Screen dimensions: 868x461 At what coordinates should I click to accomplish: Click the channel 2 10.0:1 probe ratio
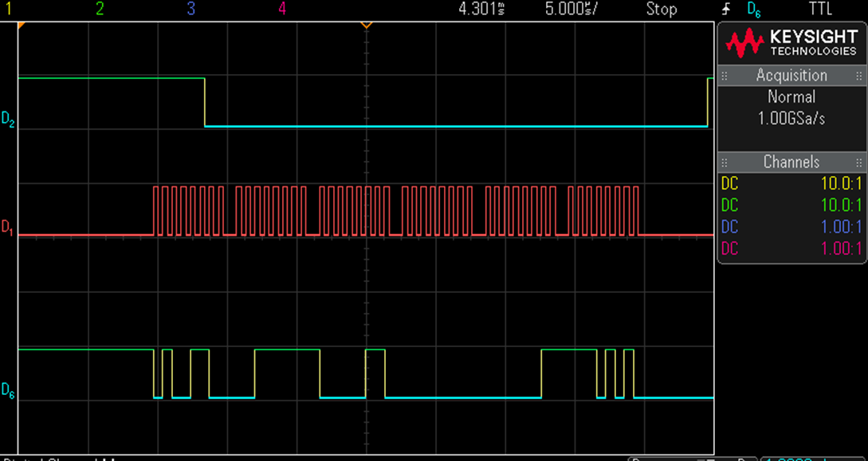(842, 205)
